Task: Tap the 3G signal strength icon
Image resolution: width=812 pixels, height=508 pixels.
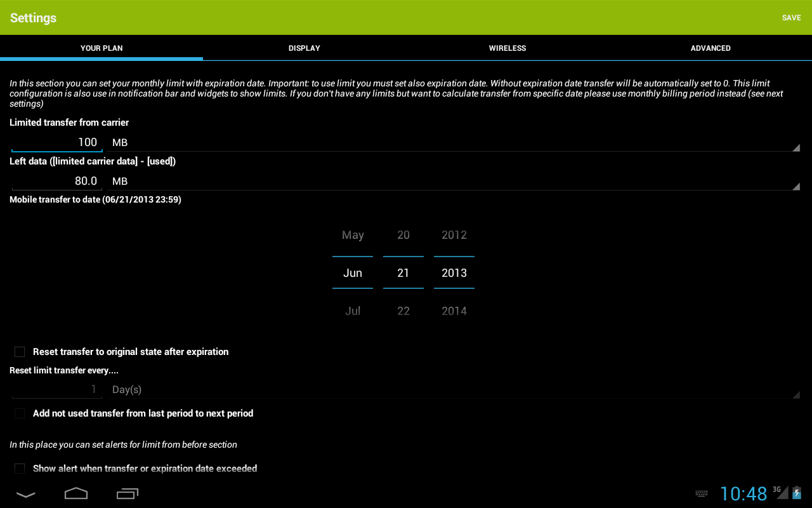Action: click(780, 492)
